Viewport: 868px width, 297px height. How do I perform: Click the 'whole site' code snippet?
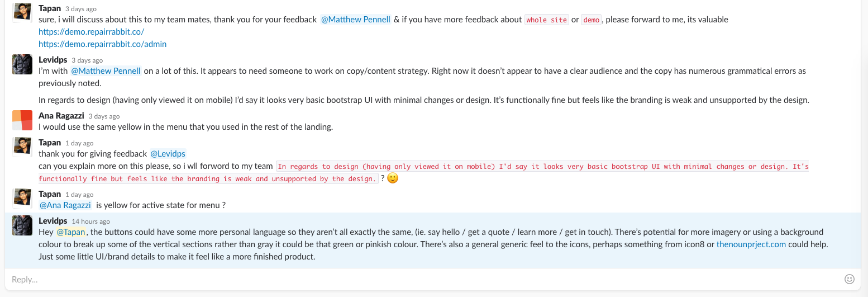(546, 20)
